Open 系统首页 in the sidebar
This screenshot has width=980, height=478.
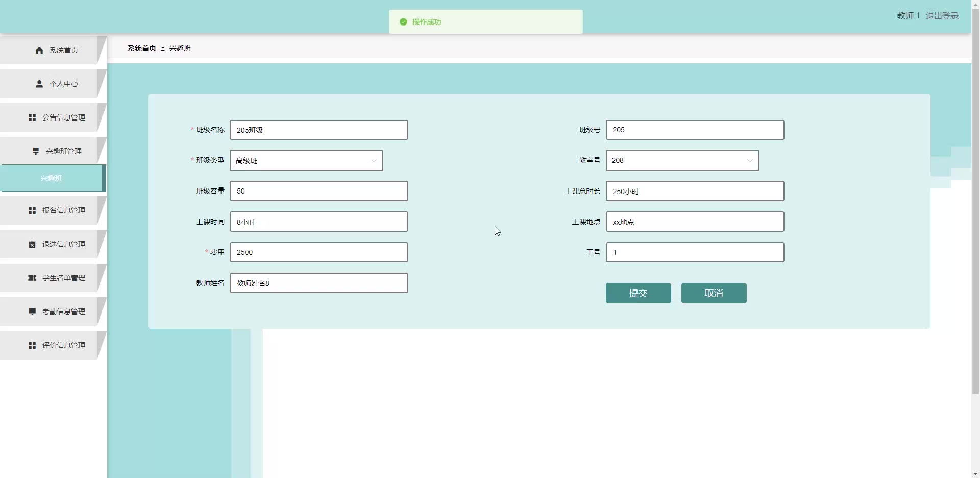tap(53, 50)
